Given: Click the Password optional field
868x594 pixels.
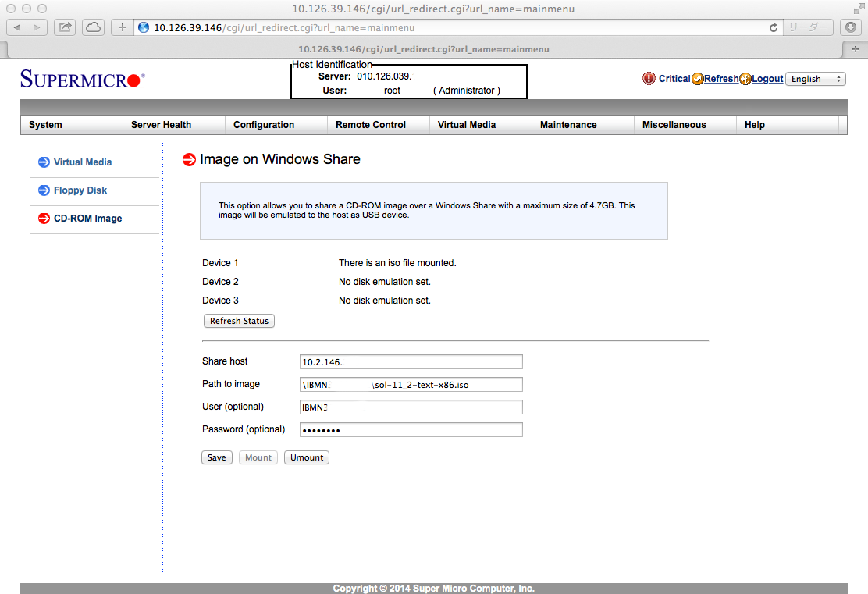Looking at the screenshot, I should click(x=411, y=429).
